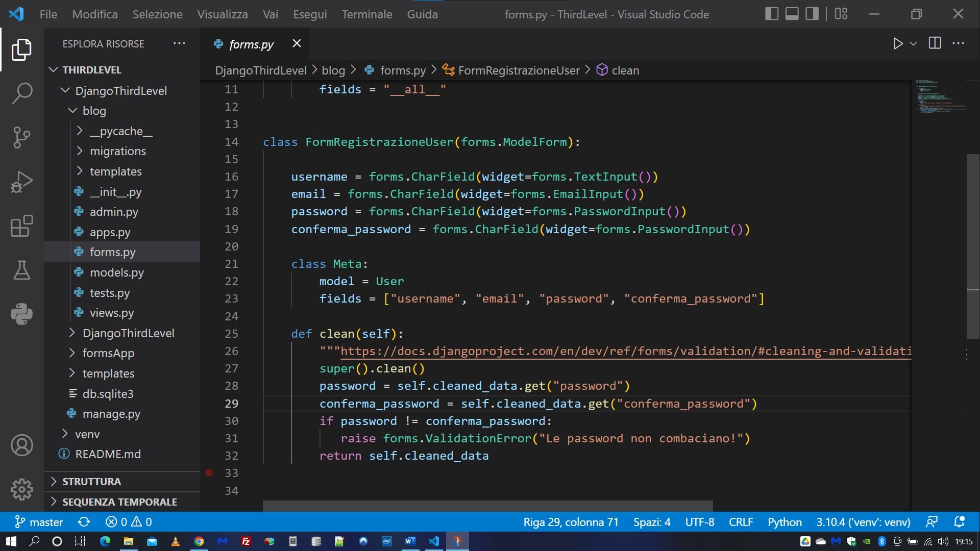This screenshot has width=980, height=551.
Task: Split the editor to the right
Action: coord(935,43)
